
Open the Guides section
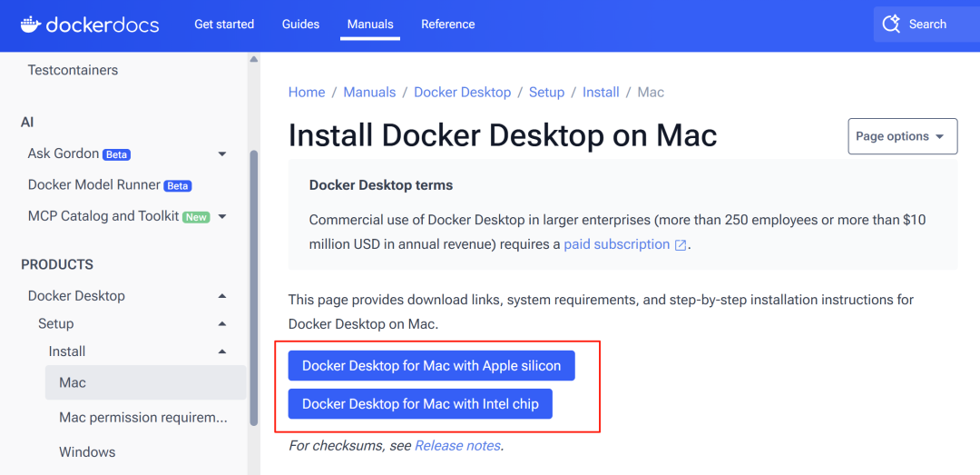tap(300, 25)
